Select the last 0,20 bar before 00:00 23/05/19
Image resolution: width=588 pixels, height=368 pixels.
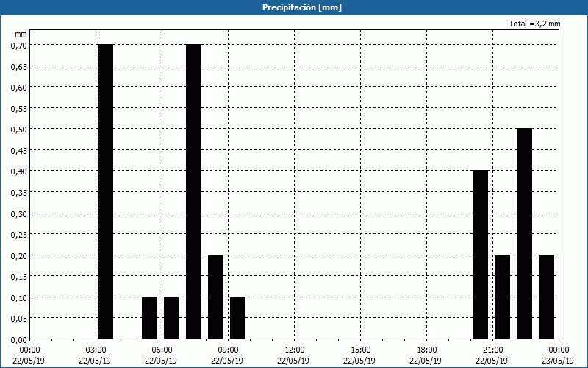pyautogui.click(x=547, y=297)
